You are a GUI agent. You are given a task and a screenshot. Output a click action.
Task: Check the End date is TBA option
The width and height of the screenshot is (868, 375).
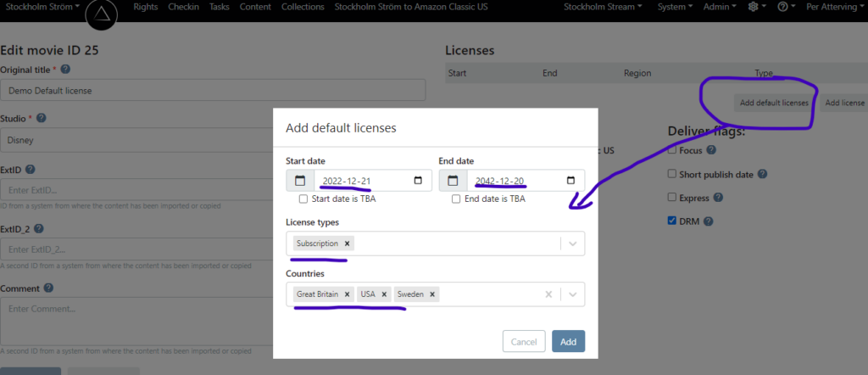pos(456,199)
